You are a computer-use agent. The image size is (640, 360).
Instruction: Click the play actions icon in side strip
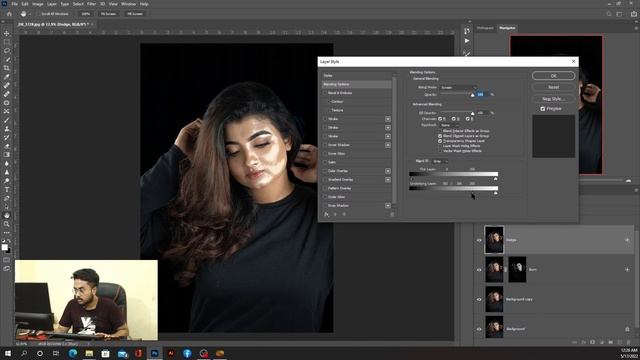pyautogui.click(x=467, y=41)
